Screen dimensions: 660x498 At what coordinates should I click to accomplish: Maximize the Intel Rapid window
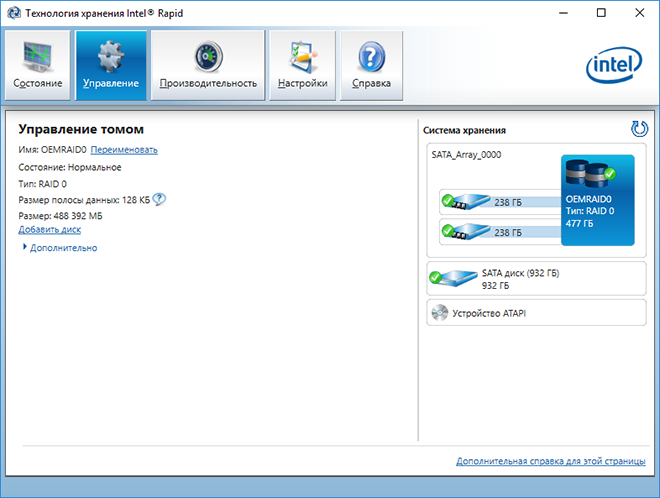click(601, 13)
